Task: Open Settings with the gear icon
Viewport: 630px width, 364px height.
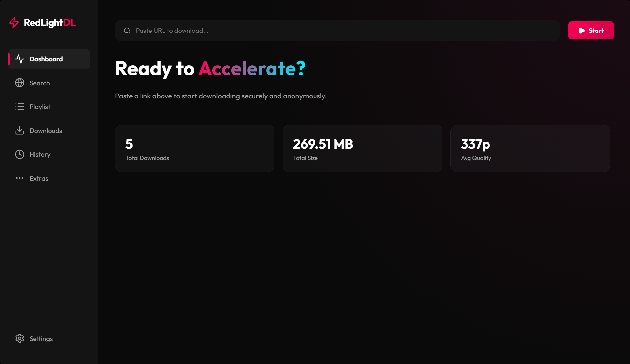Action: coord(20,338)
